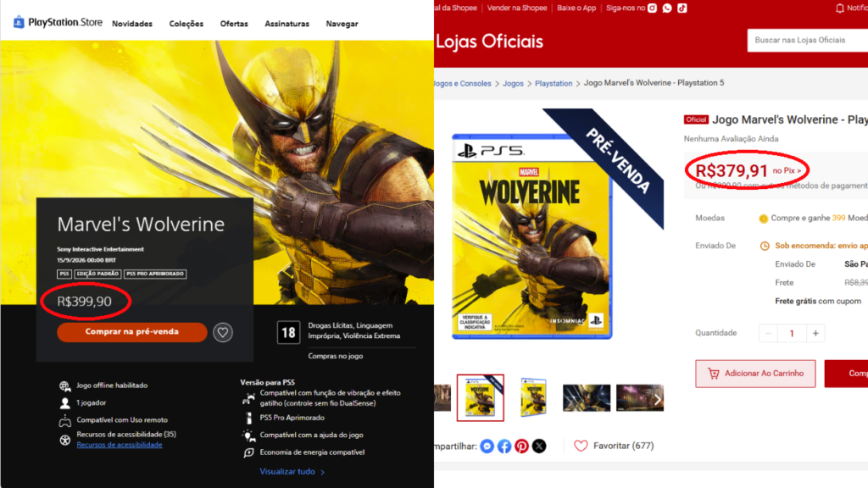868x488 pixels.
Task: Click Vender na Shopee top link
Action: point(517,8)
